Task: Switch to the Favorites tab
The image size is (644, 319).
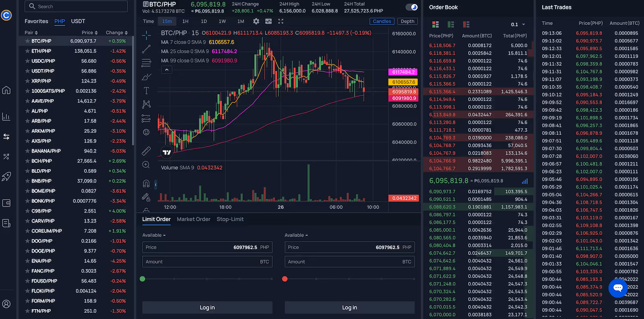Action: [x=36, y=21]
